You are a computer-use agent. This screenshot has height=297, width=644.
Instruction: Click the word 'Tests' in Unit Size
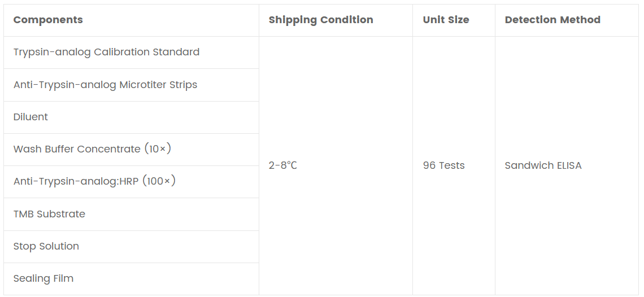tap(452, 165)
